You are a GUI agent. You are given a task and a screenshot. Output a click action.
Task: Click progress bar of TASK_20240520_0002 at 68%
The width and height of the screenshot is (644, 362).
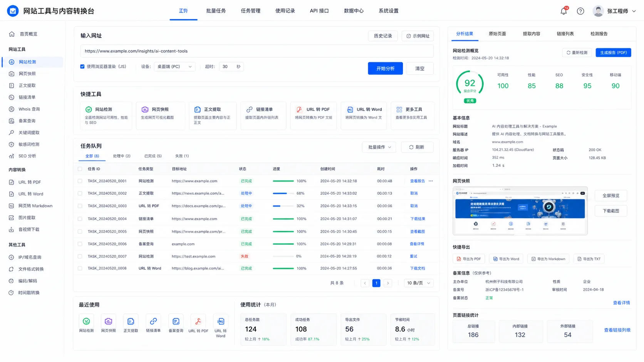[x=283, y=194]
